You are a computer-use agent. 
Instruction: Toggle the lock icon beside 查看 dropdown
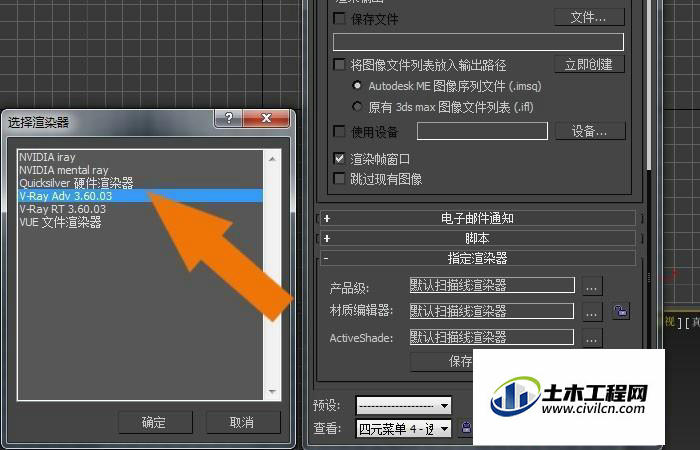466,428
